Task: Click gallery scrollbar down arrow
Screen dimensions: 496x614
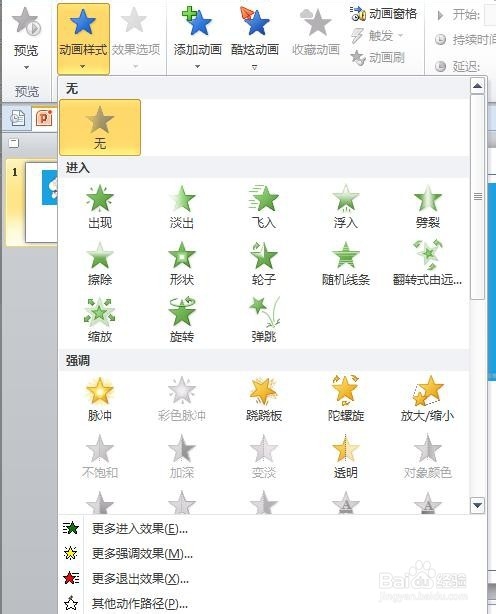Action: 477,505
